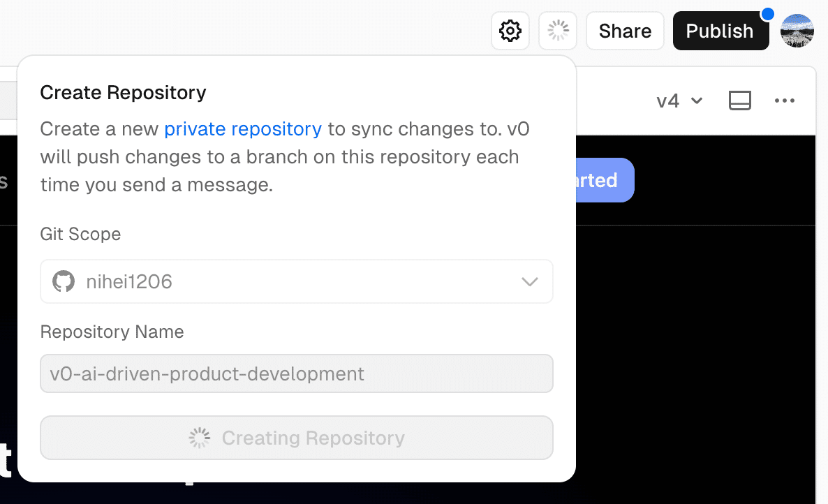
Task: Click the GitHub logo in Git Scope
Action: 64,281
